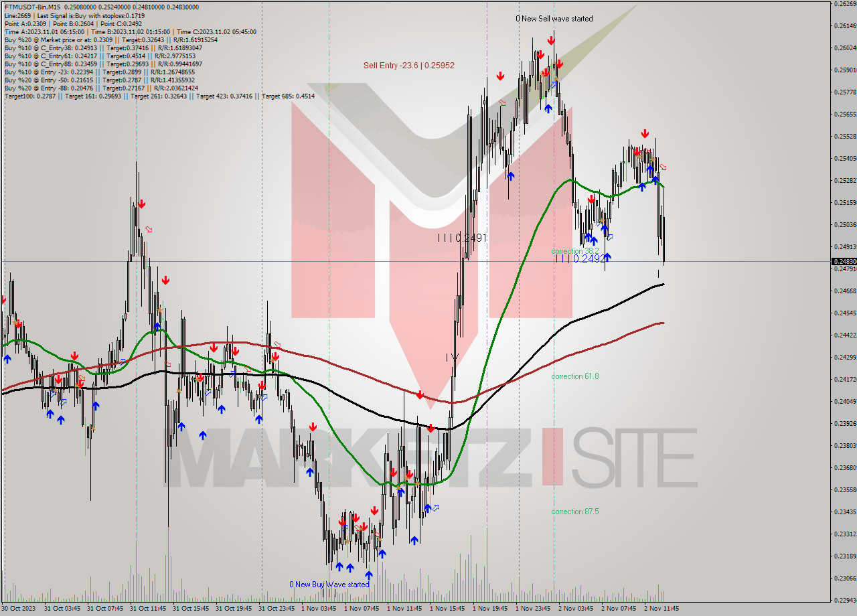The image size is (857, 616).
Task: Select the '2 Nov 03:45' time label
Action: (x=576, y=609)
